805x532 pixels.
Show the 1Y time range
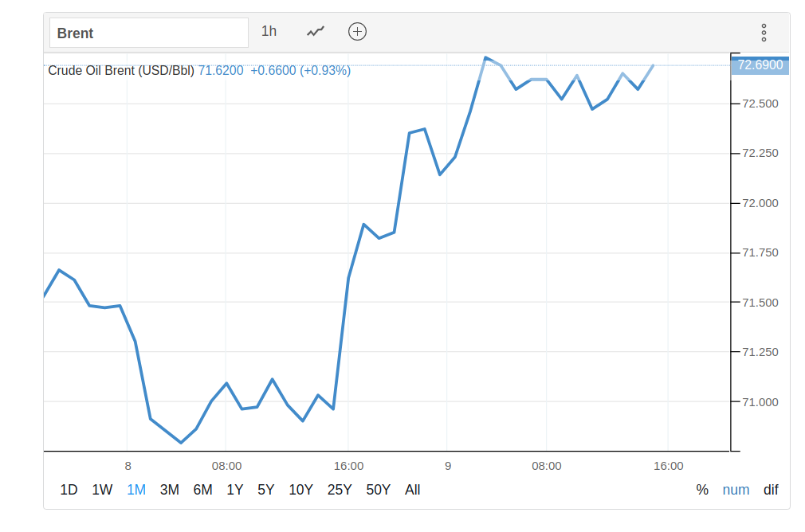point(234,490)
